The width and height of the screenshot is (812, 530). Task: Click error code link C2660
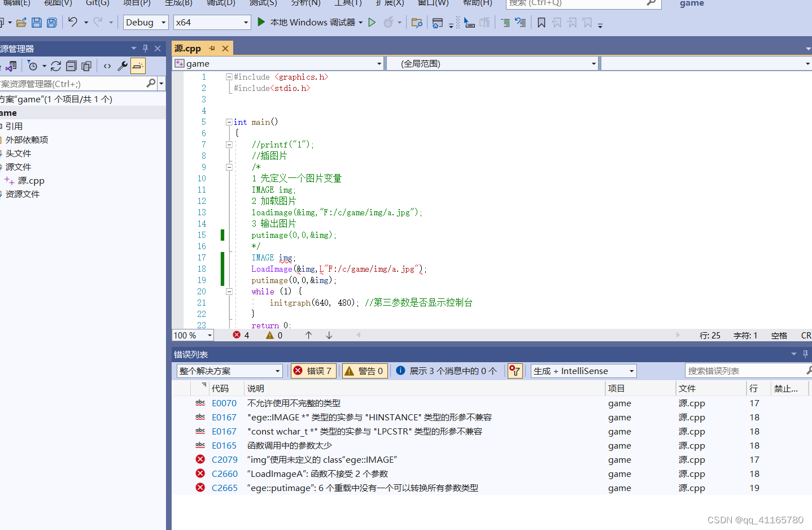tap(225, 473)
